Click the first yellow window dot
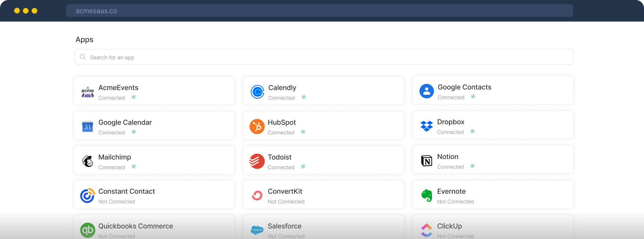The height and width of the screenshot is (239, 644). tap(17, 11)
